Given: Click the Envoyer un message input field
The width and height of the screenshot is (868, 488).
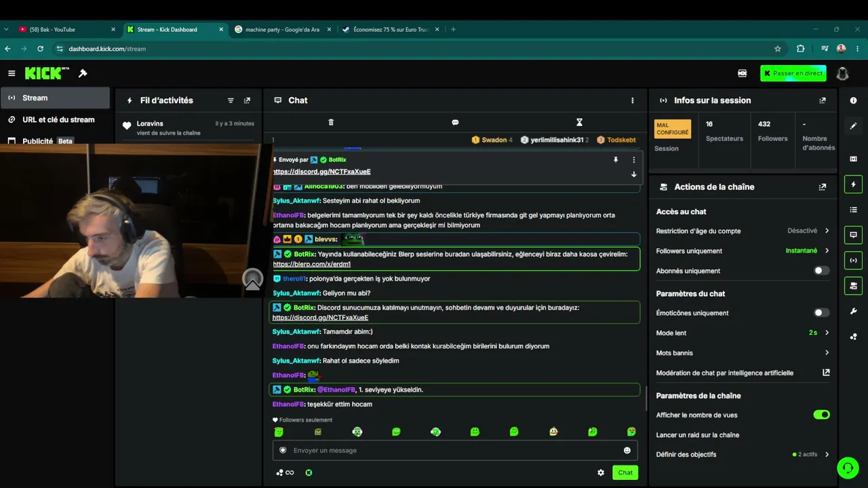Looking at the screenshot, I should [x=455, y=450].
